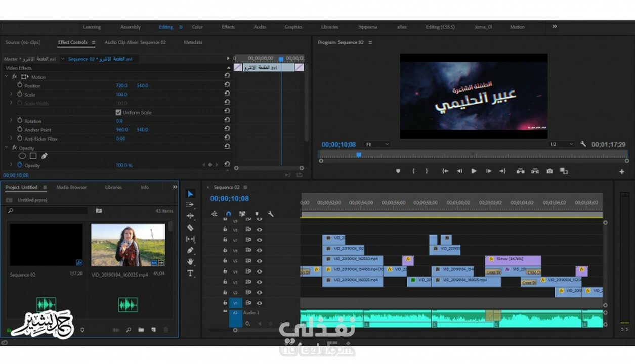Select the Track Select Forward tool
Image resolution: width=635 pixels, height=364 pixels.
[190, 205]
